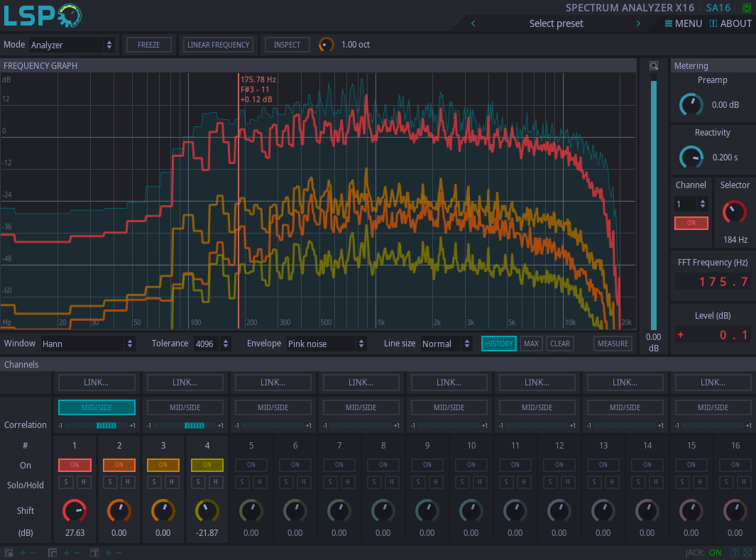Toggle MID/SIDE for channels 1 and 2

tap(97, 407)
